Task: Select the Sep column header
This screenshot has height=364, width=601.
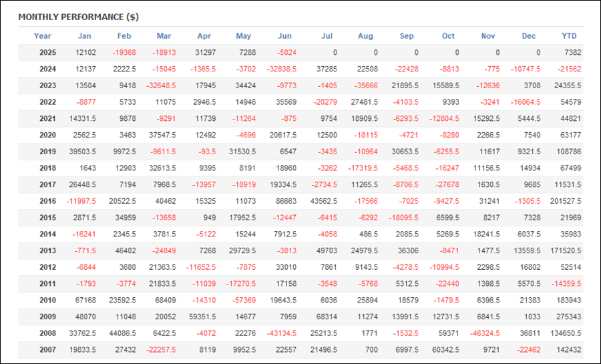Action: [407, 36]
